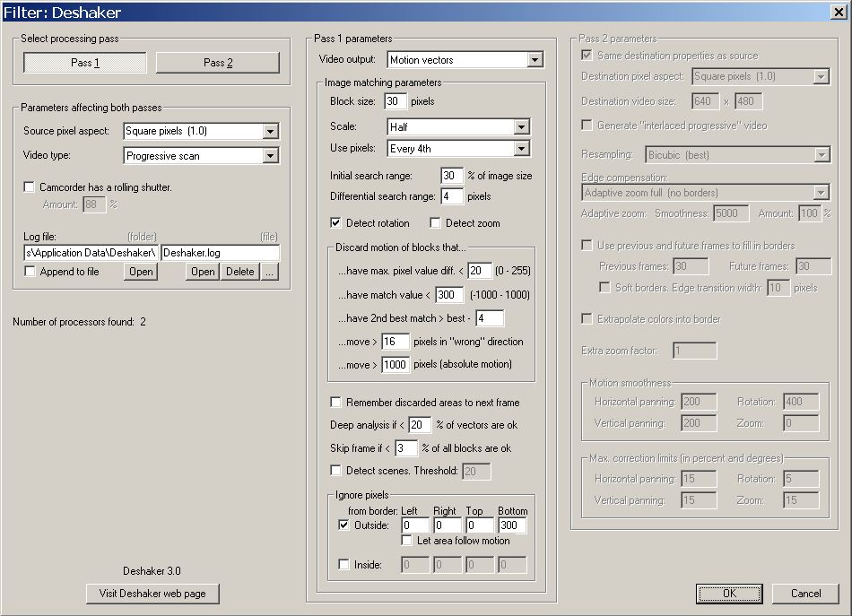Click the match value field showing 300
The width and height of the screenshot is (852, 616).
click(x=448, y=294)
